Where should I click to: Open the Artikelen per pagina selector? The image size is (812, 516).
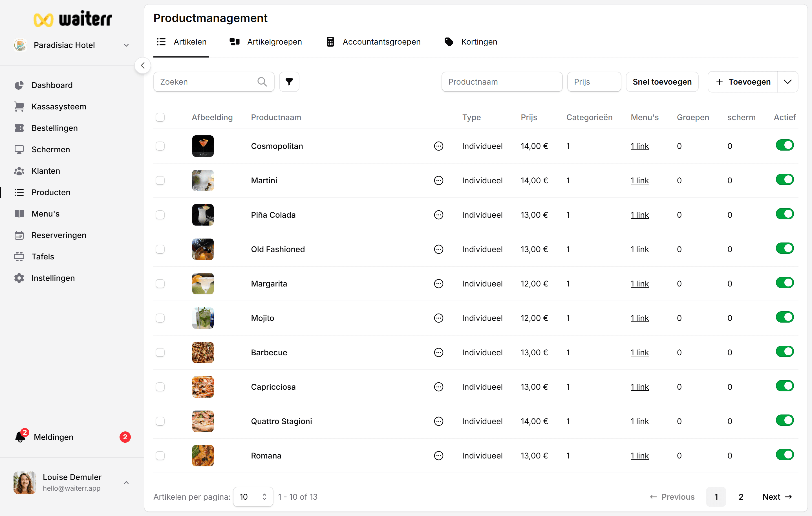[253, 497]
